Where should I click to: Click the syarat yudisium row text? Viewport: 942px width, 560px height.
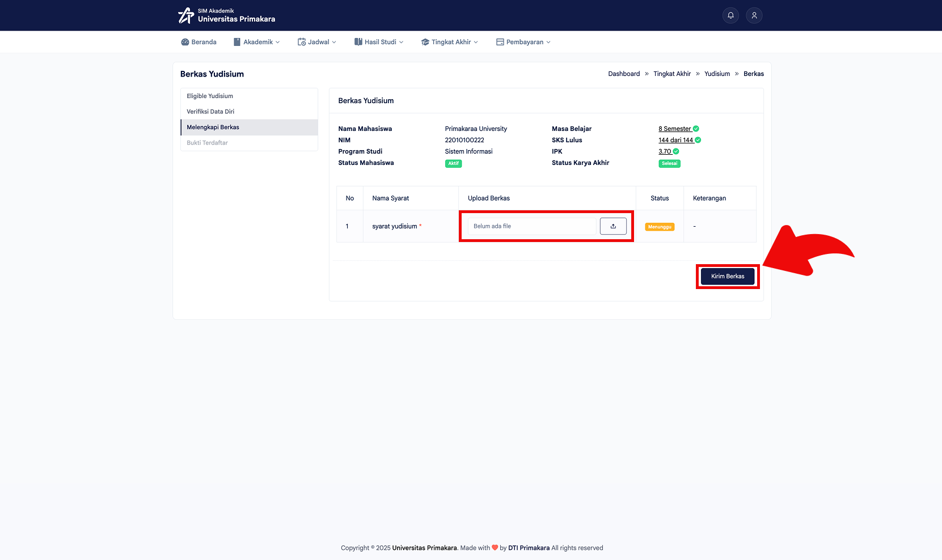[395, 226]
